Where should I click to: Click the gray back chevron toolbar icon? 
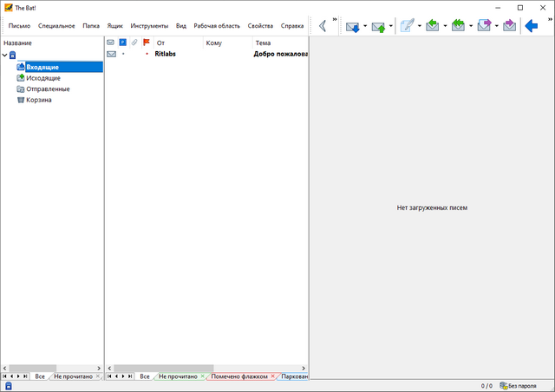pos(323,26)
